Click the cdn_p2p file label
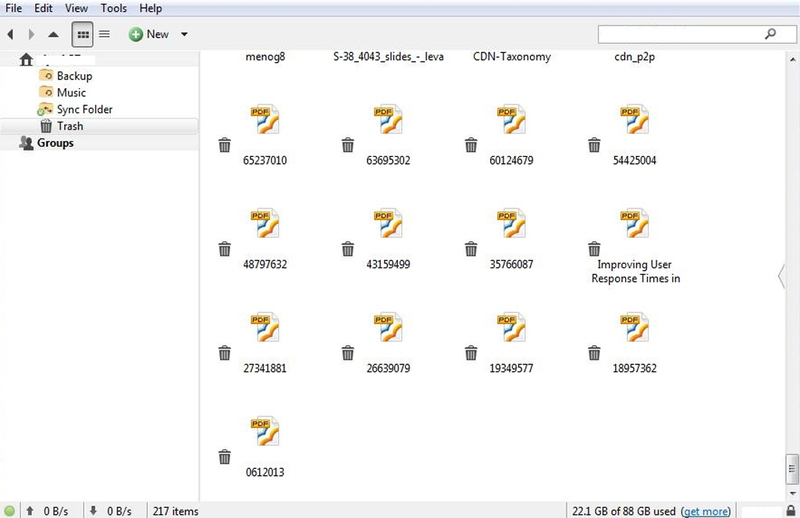 pyautogui.click(x=635, y=57)
